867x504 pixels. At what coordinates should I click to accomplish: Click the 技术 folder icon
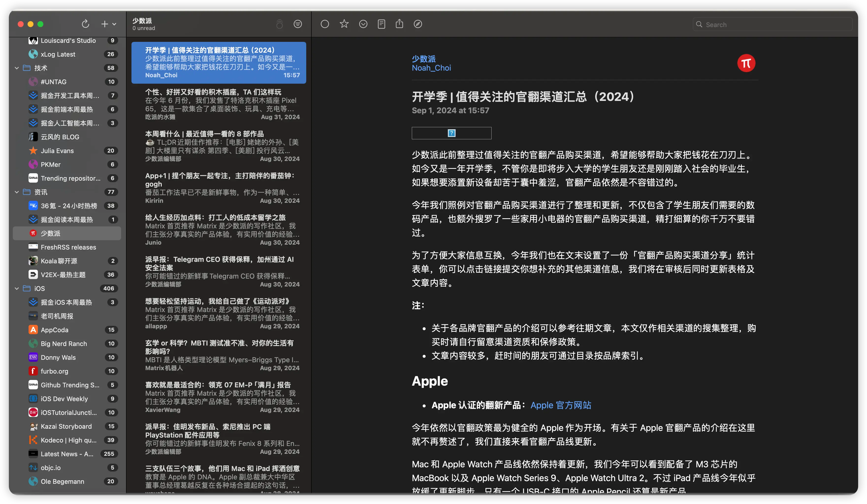(x=27, y=68)
